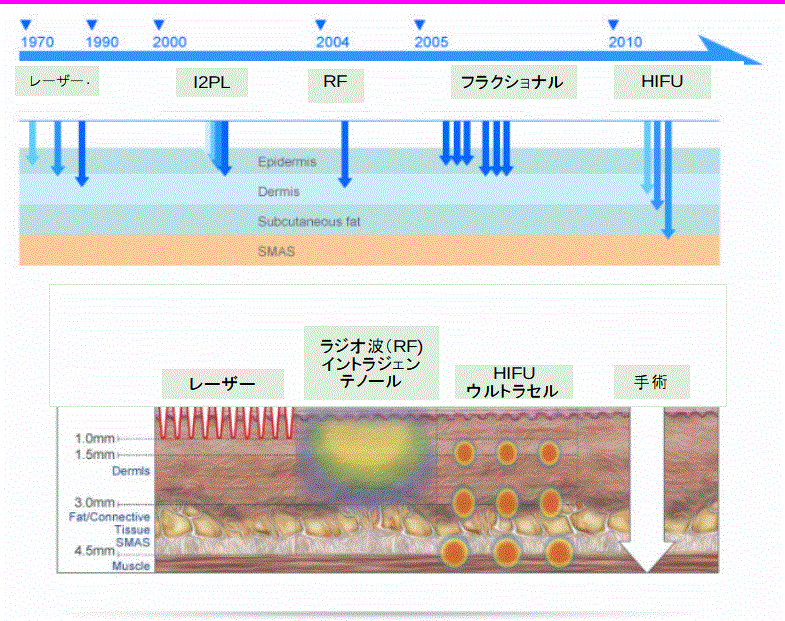
Task: Select the 3.0mm depth label
Action: coord(95,502)
